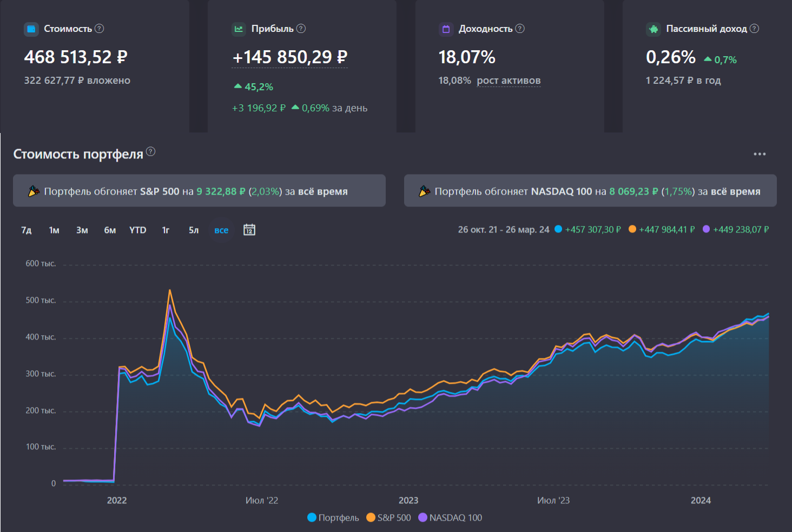Open the calendar date range picker
This screenshot has height=532, width=792.
click(x=249, y=230)
